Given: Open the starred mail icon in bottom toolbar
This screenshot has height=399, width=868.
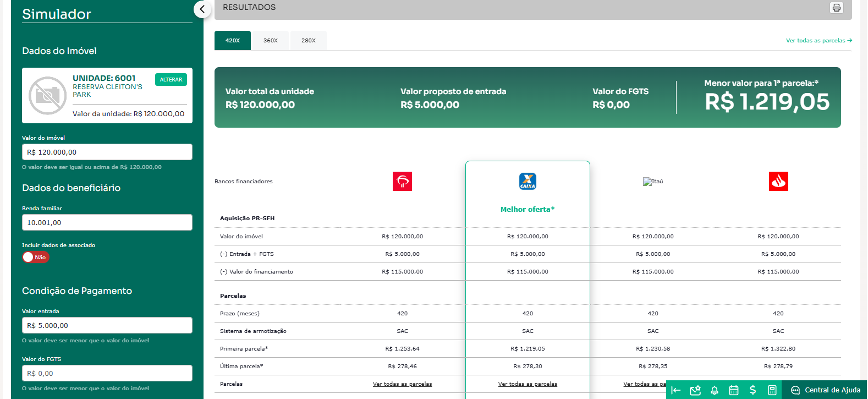Looking at the screenshot, I should pyautogui.click(x=695, y=390).
